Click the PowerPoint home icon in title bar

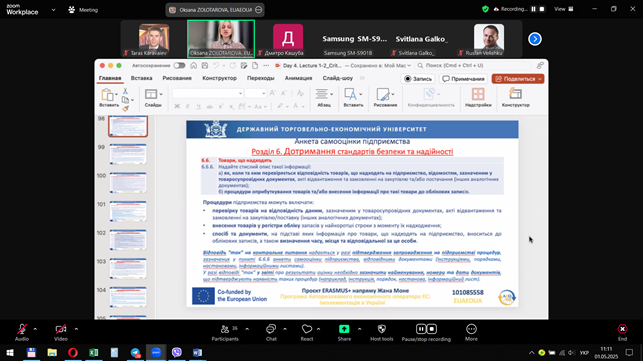coord(194,66)
